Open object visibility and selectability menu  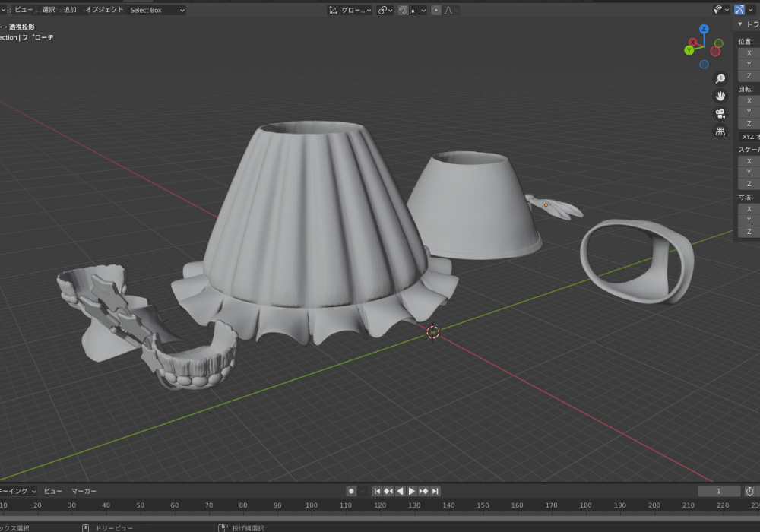721,10
